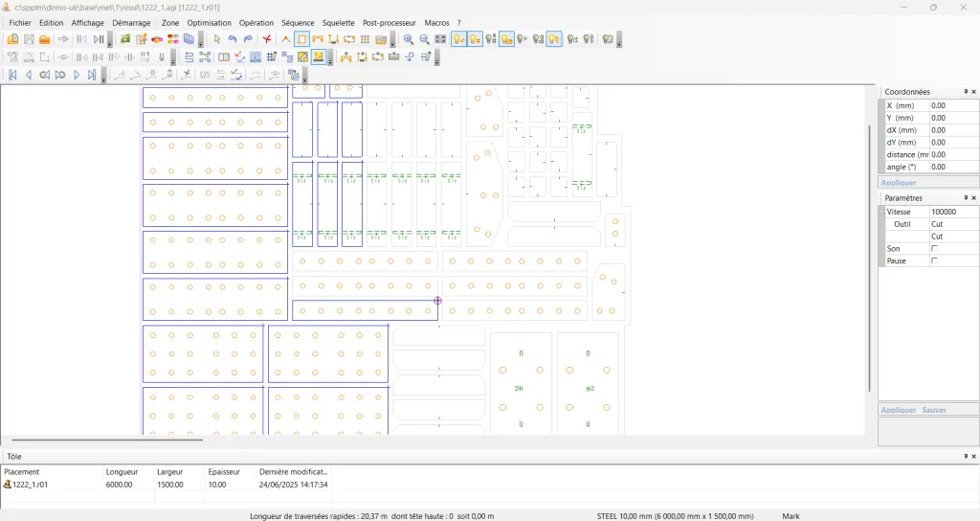Click the Sauver button
The height and width of the screenshot is (521, 980).
click(x=934, y=410)
